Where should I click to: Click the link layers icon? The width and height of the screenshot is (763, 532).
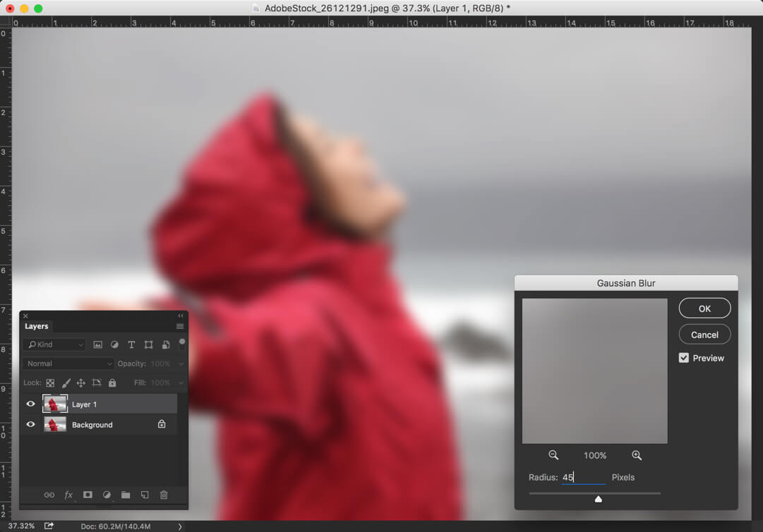49,495
